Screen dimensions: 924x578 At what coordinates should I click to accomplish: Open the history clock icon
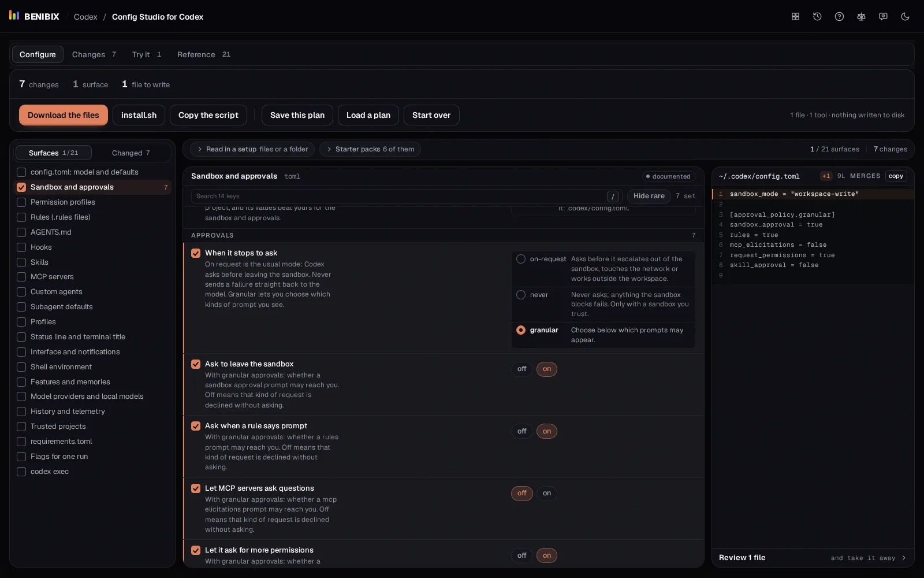coord(817,17)
